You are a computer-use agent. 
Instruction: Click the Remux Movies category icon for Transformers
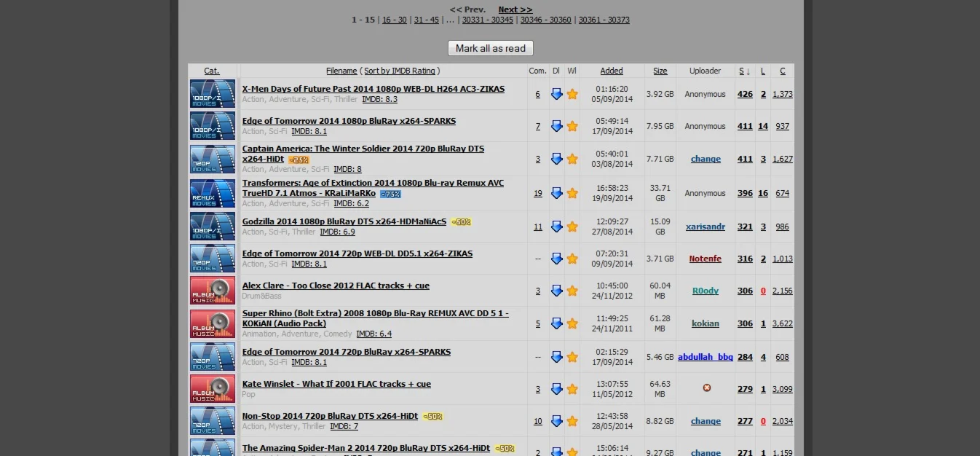click(x=213, y=193)
